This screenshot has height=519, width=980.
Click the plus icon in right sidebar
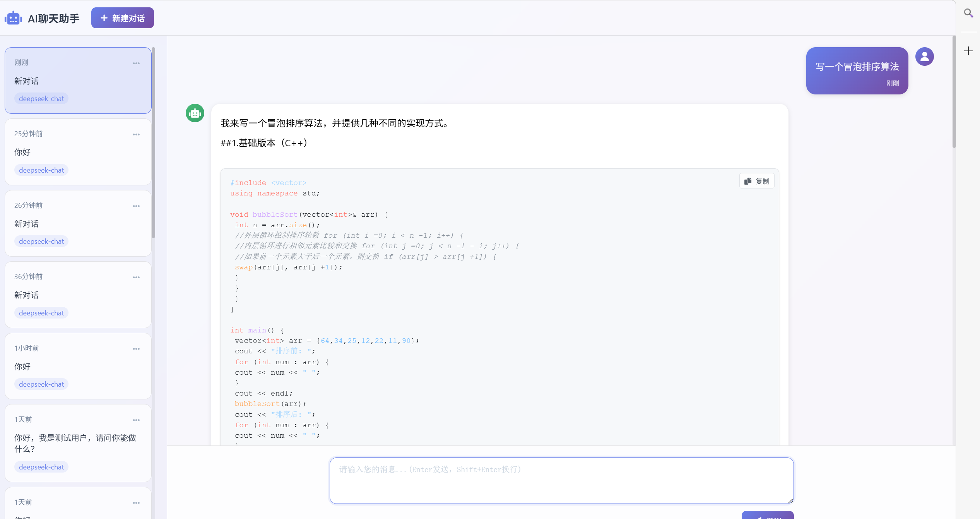tap(968, 51)
